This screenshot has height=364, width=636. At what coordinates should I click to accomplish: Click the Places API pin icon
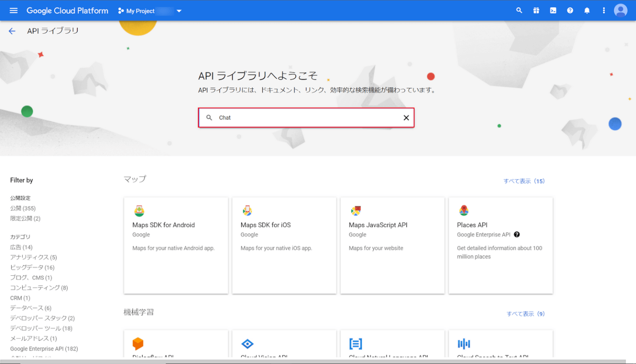point(464,211)
